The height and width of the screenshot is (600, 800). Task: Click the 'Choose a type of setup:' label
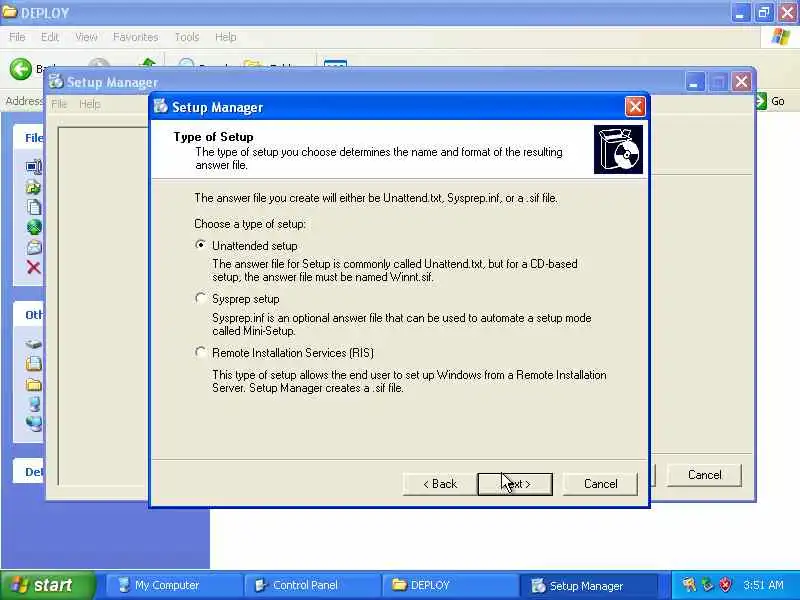(250, 224)
